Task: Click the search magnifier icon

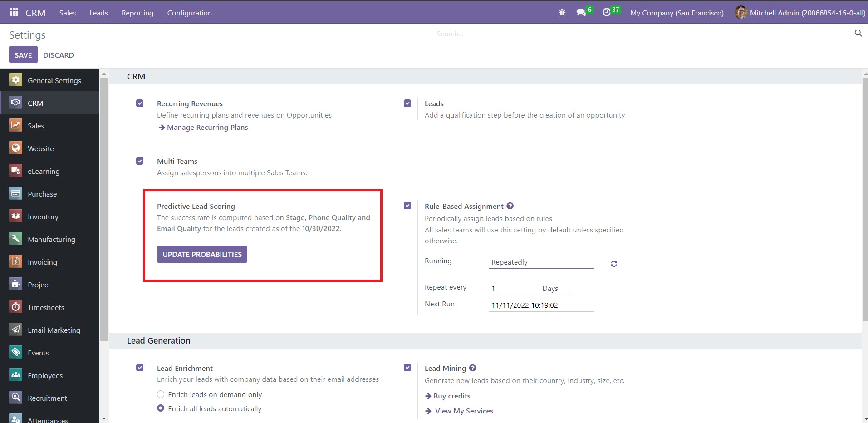Action: (858, 33)
